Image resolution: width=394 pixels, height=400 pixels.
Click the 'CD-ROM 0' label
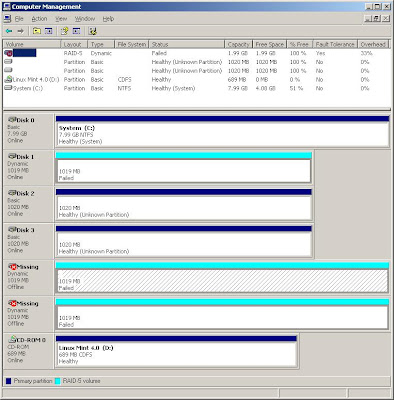click(x=31, y=340)
